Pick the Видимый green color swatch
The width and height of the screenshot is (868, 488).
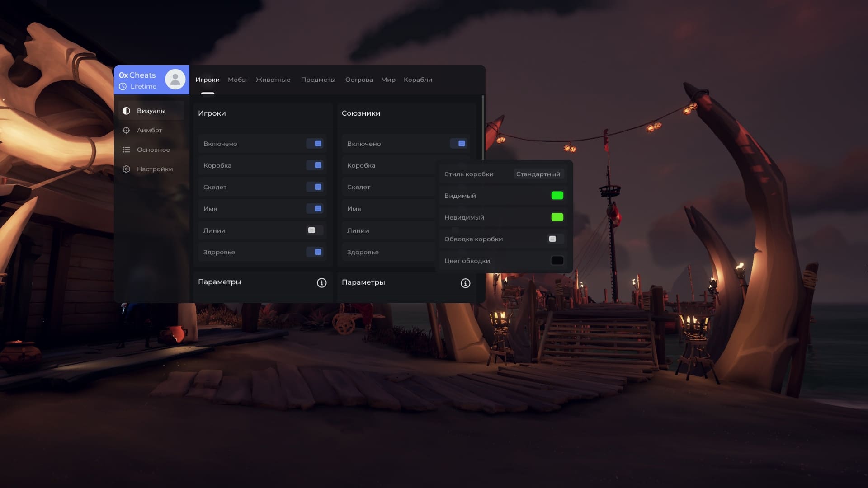pyautogui.click(x=557, y=196)
